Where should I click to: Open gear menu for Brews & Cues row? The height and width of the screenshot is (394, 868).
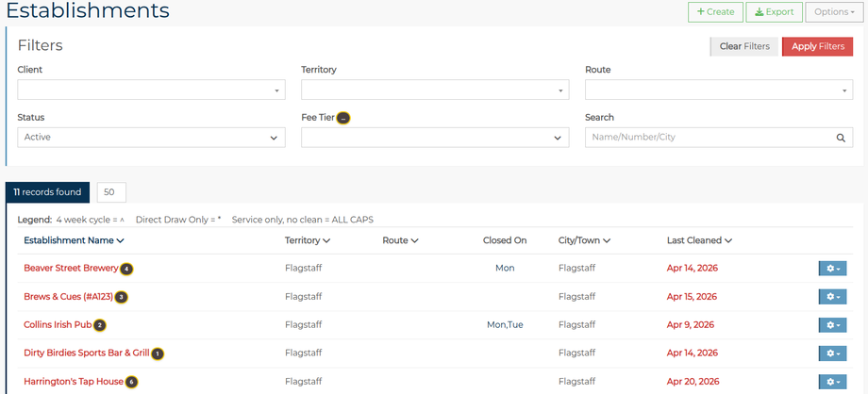[x=832, y=297]
